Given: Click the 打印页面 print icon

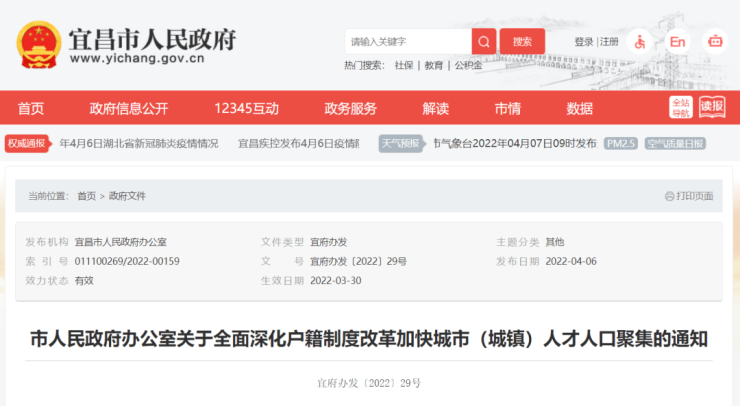Looking at the screenshot, I should pos(669,196).
